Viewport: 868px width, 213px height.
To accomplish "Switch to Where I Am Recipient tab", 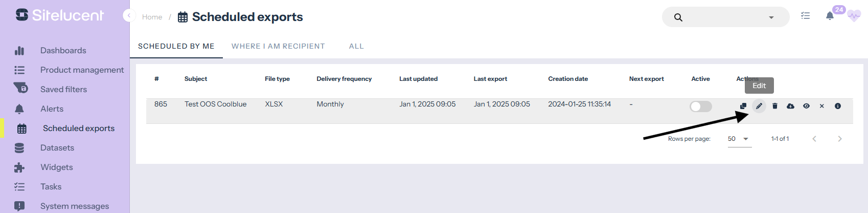I will (x=278, y=46).
